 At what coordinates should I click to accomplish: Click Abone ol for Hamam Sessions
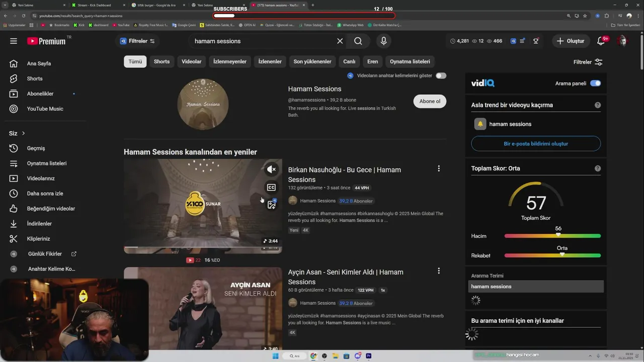[x=430, y=101]
